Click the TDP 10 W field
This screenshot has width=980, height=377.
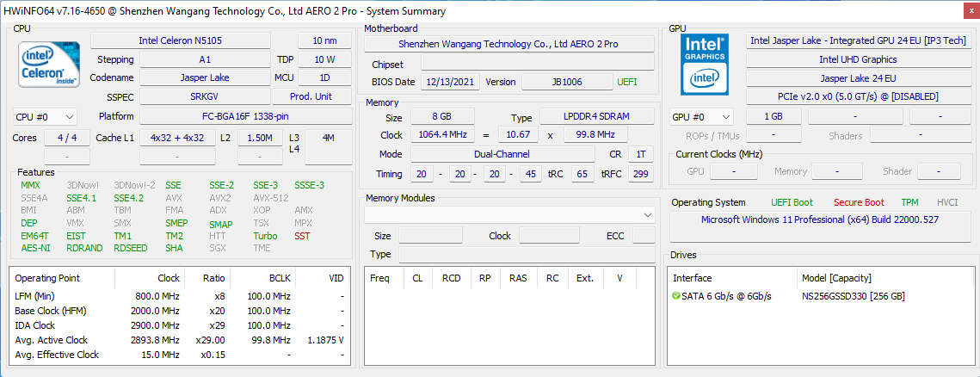[x=325, y=59]
